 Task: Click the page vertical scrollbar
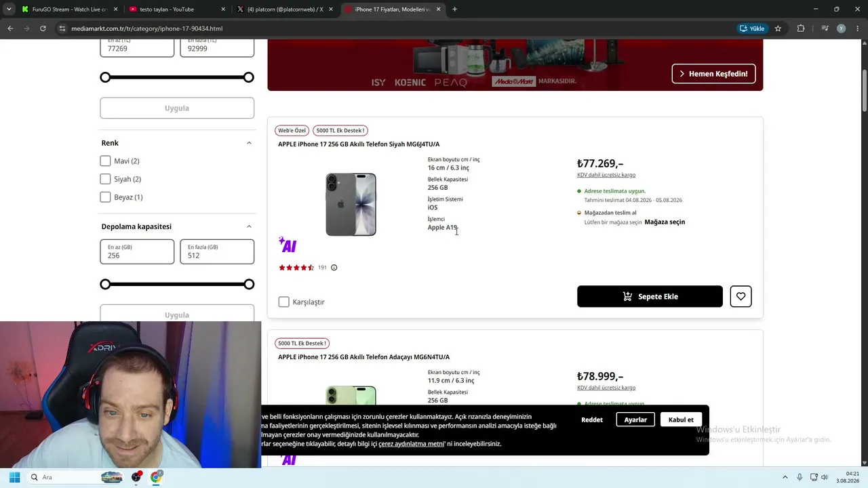coord(865,90)
